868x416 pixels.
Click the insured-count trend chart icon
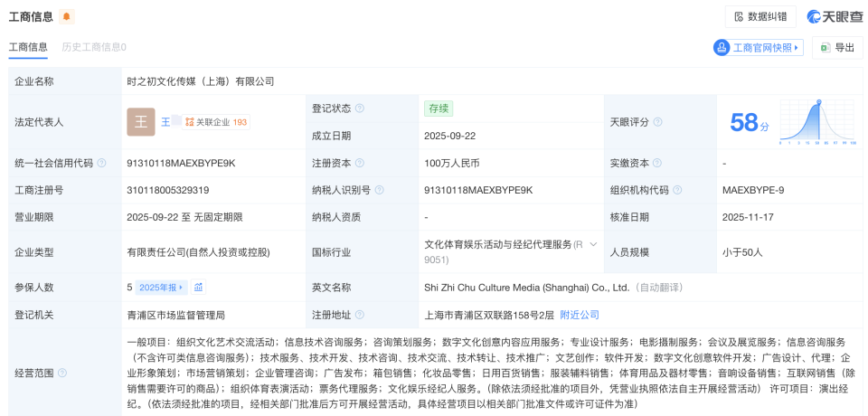pyautogui.click(x=199, y=288)
